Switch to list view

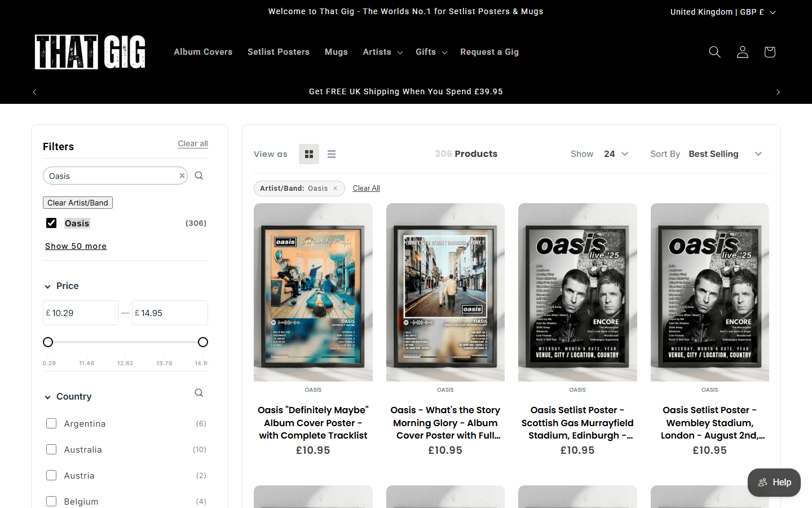pos(332,154)
